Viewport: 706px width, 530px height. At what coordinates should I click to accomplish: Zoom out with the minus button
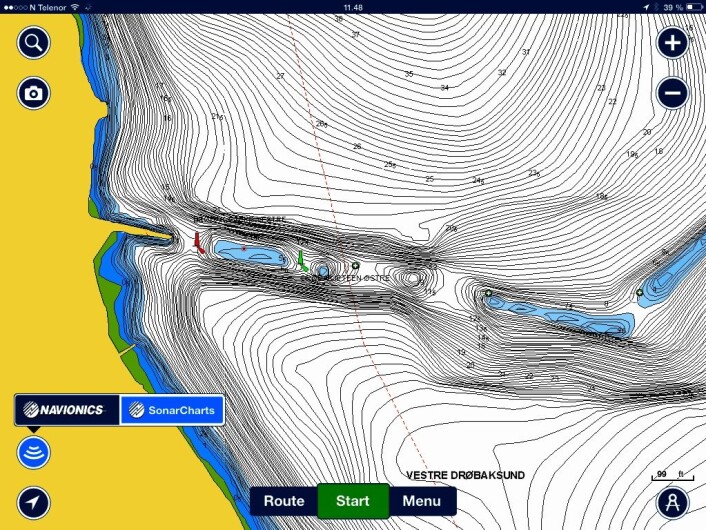click(673, 93)
